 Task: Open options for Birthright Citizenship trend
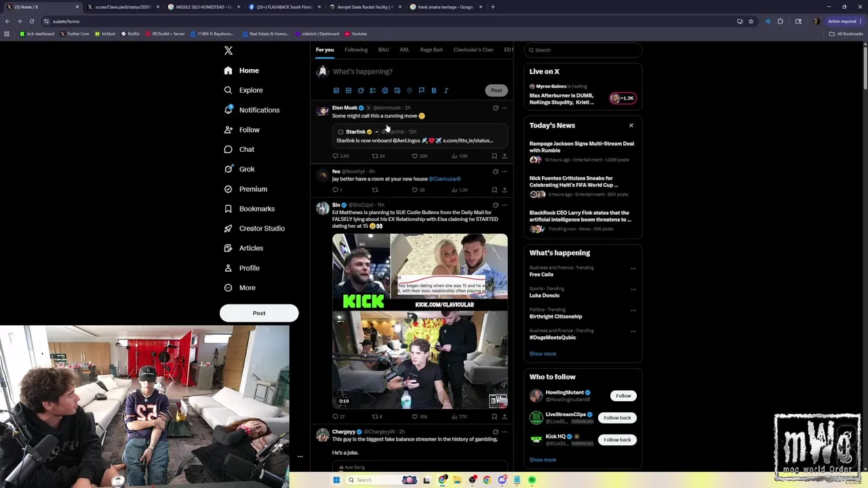(x=633, y=310)
